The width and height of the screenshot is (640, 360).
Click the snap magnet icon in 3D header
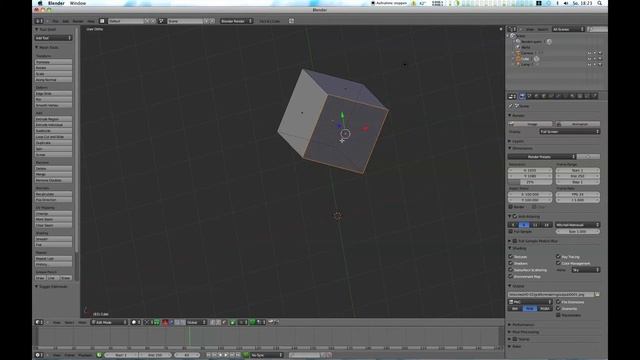coord(252,322)
